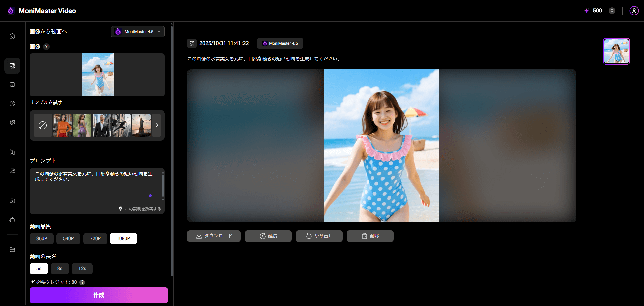Image resolution: width=644 pixels, height=306 pixels.
Task: Click the home icon in the sidebar
Action: (x=12, y=36)
